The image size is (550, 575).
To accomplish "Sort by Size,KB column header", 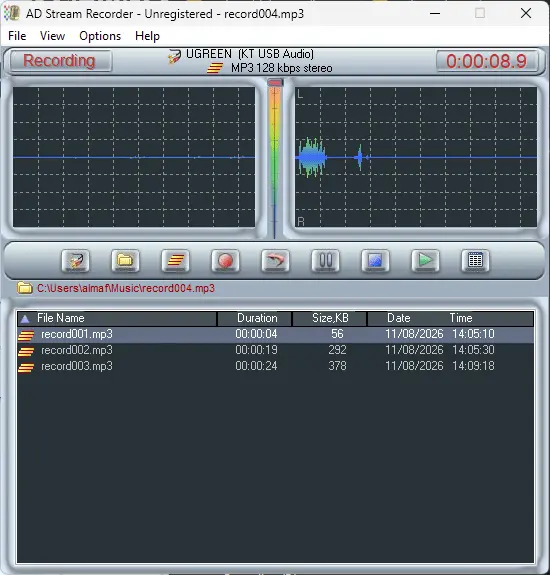I will (x=330, y=318).
